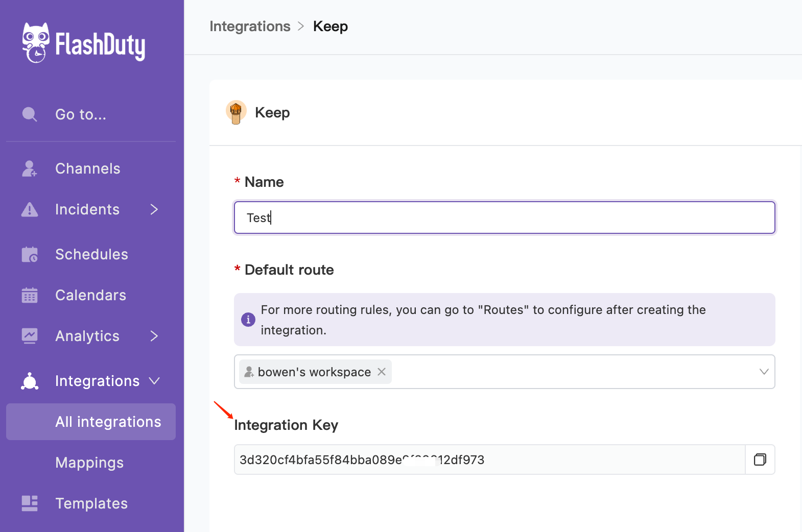The height and width of the screenshot is (532, 802).
Task: Click the Calendars grid icon
Action: 30,295
